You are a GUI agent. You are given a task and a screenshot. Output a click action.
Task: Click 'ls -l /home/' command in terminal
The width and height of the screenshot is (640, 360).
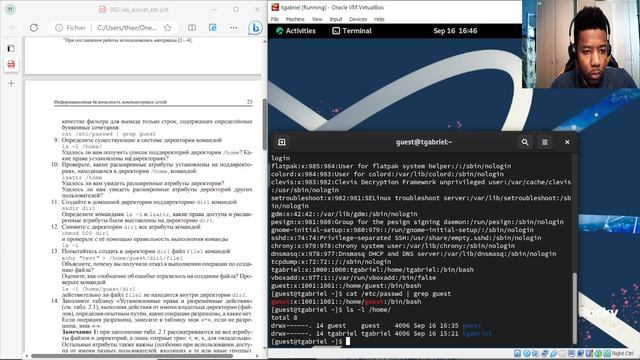pos(368,309)
